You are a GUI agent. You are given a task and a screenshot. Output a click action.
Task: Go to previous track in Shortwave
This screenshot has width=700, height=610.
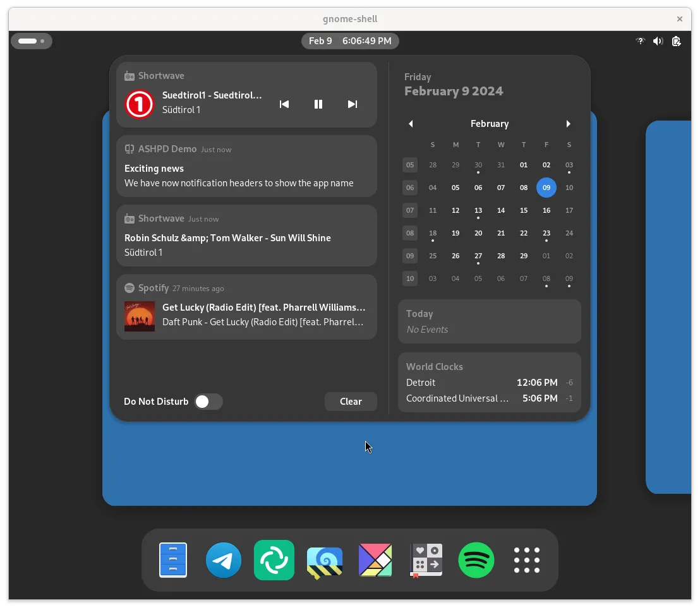[284, 104]
